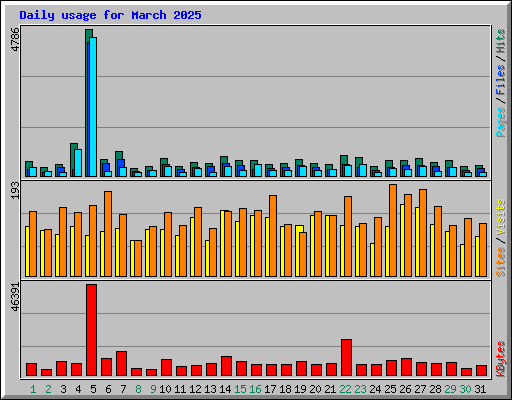Click day label 23 on the x-axis
The height and width of the screenshot is (400, 512).
(360, 389)
